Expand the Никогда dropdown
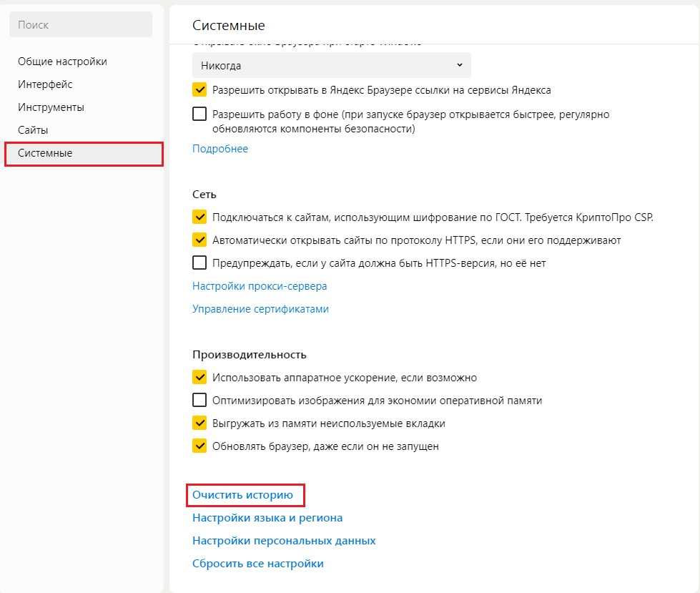The height and width of the screenshot is (593, 700). coord(331,66)
